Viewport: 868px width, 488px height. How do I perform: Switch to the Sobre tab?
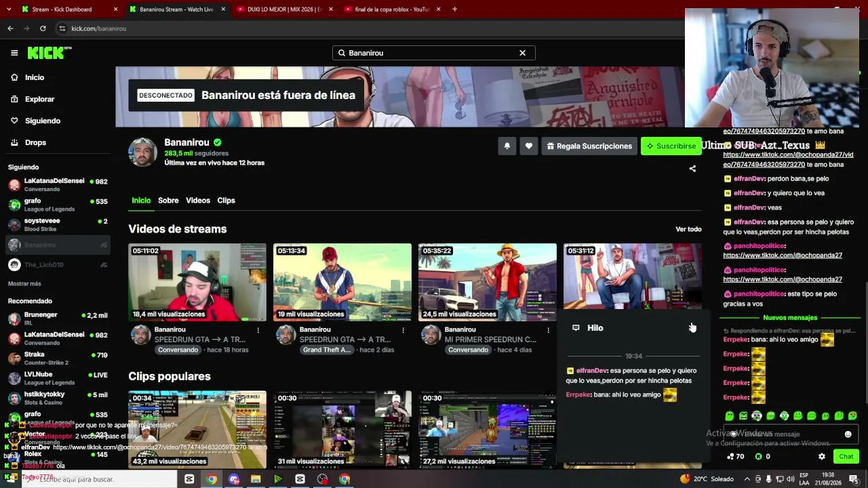[x=168, y=201]
